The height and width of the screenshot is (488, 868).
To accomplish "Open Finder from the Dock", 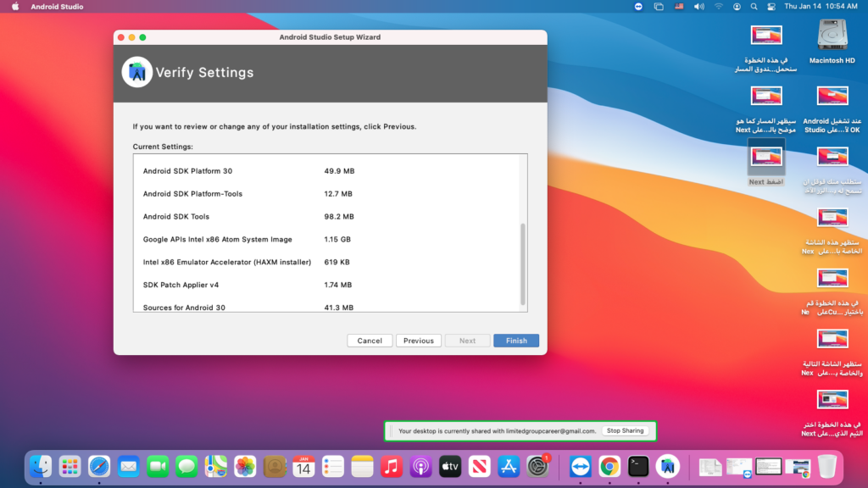I will (41, 467).
